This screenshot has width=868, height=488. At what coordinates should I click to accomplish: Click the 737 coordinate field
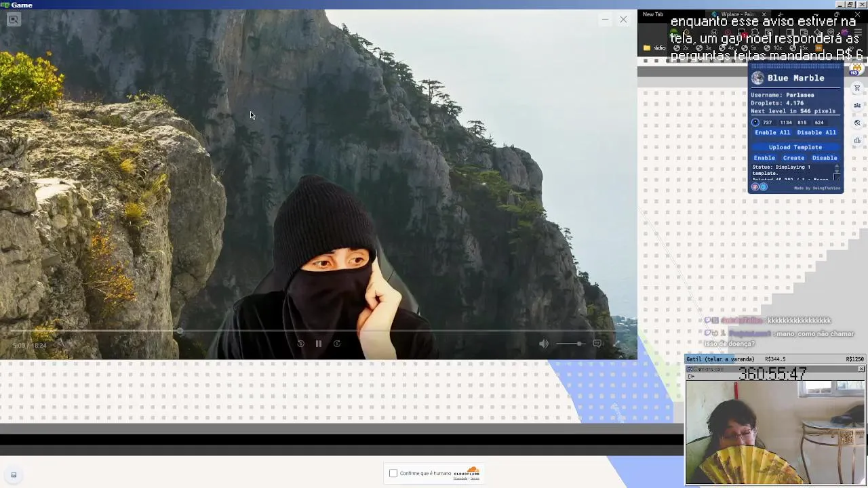pos(768,123)
